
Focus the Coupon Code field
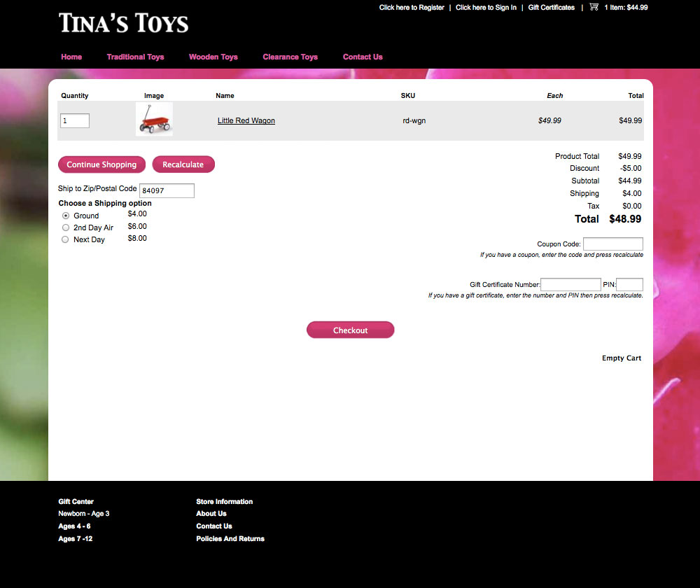[x=612, y=244]
